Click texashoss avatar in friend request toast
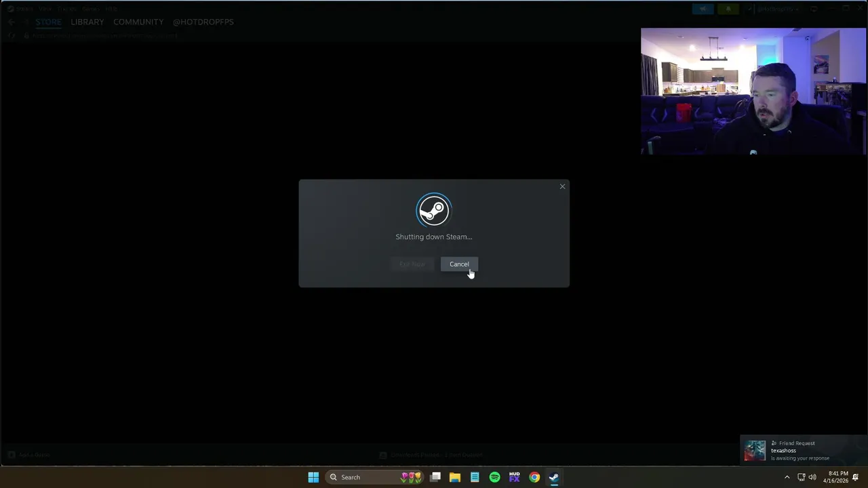 (x=755, y=450)
